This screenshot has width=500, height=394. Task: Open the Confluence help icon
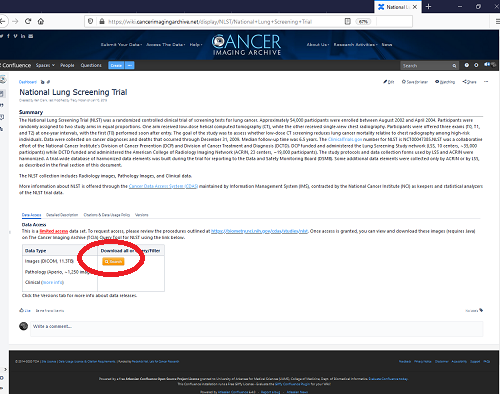tap(467, 65)
